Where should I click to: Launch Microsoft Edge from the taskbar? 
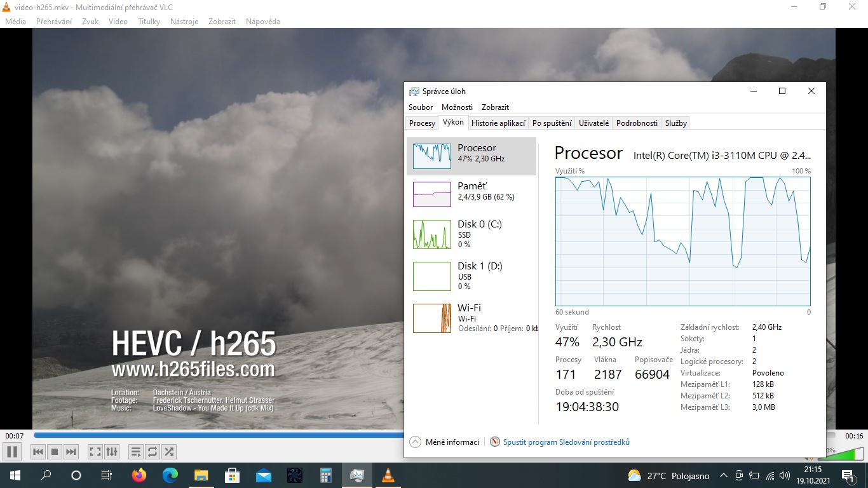point(170,475)
